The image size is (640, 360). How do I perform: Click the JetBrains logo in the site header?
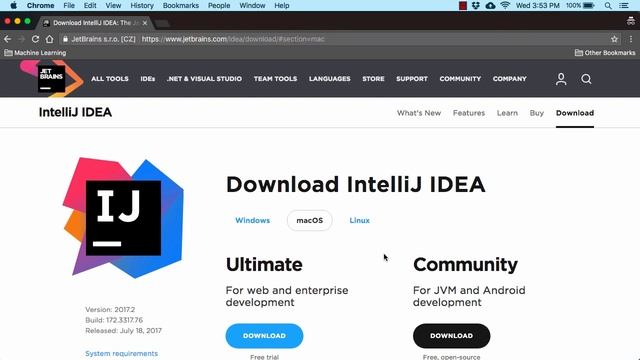click(x=51, y=78)
